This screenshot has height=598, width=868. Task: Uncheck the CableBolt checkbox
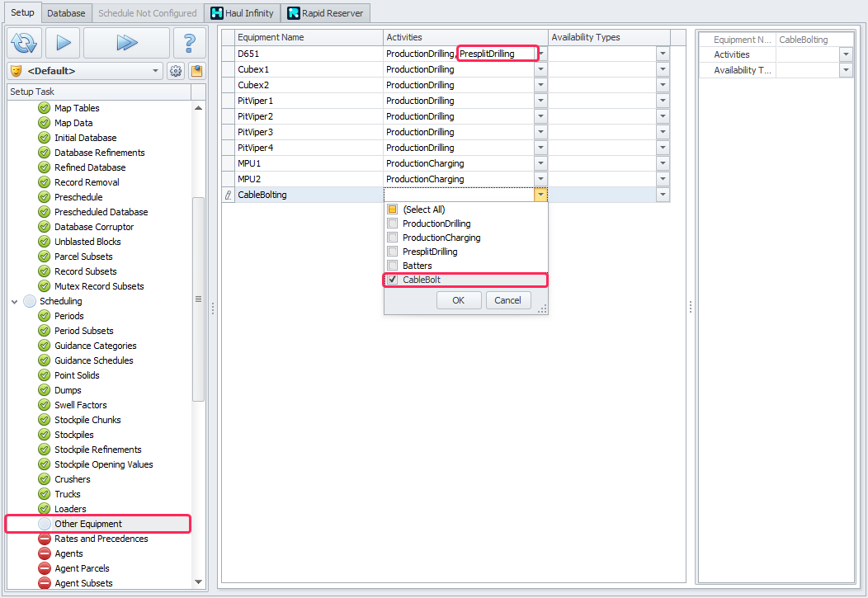click(x=393, y=280)
